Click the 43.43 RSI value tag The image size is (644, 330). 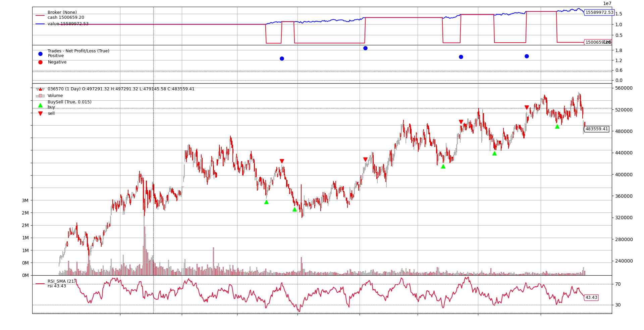point(591,297)
